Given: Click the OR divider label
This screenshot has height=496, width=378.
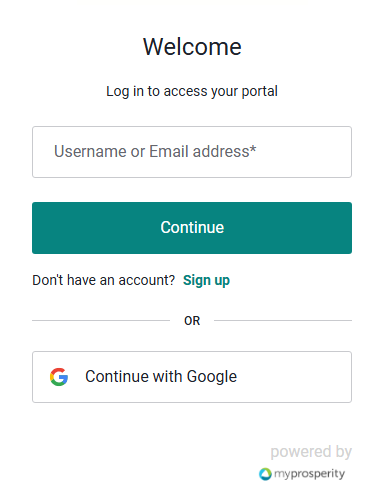Looking at the screenshot, I should [192, 321].
